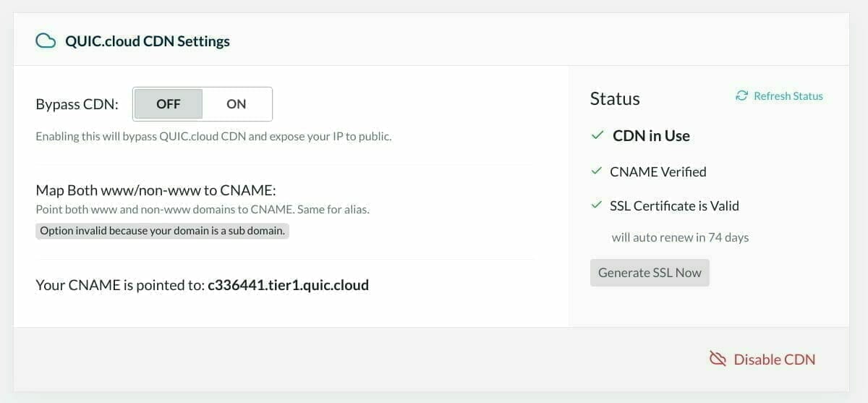868x403 pixels.
Task: Click the 'Point both www and non-www domains' description
Action: tap(203, 210)
